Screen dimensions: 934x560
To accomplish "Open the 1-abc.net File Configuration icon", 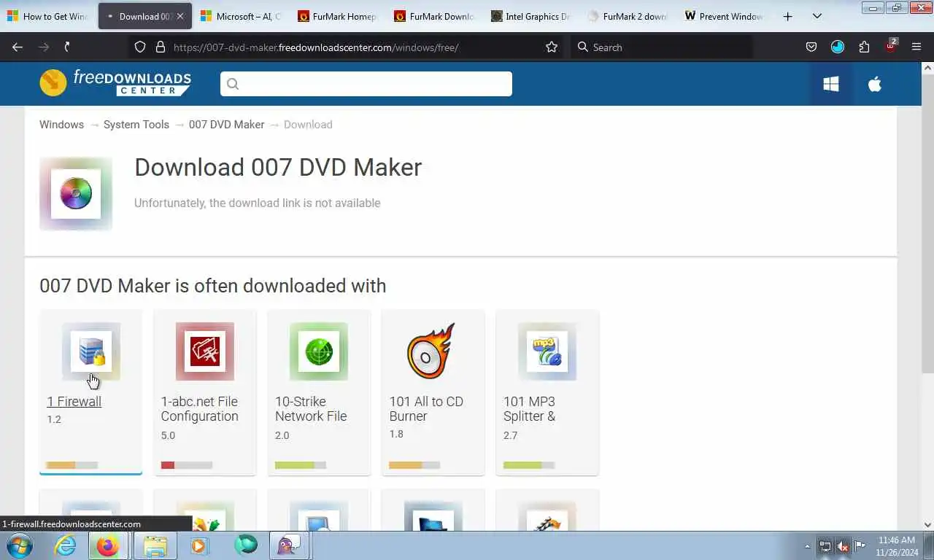I will (205, 351).
